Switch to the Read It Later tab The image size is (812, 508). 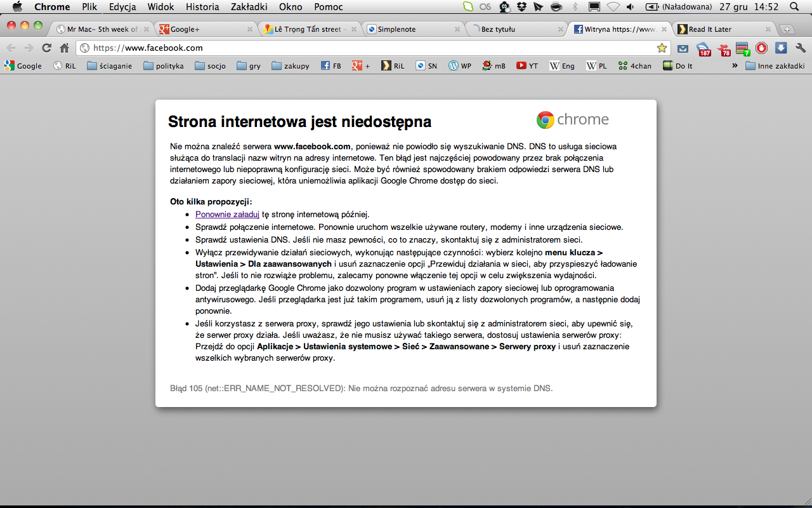tap(724, 29)
